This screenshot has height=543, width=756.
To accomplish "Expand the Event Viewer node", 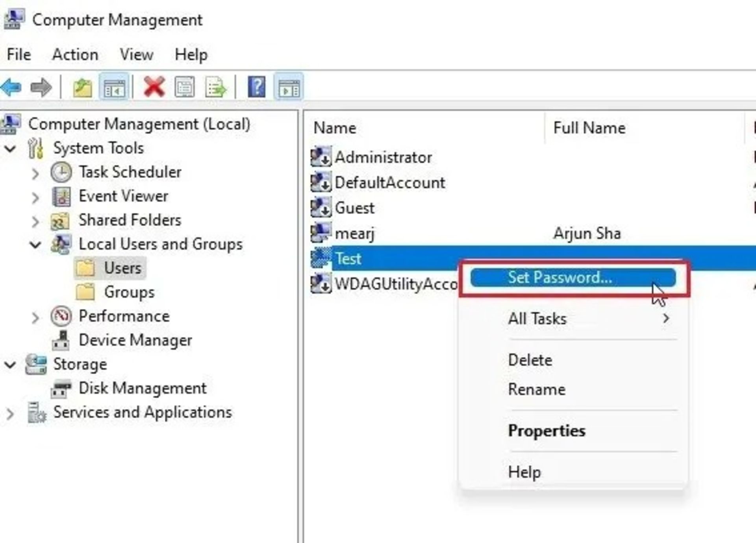I will pos(35,198).
